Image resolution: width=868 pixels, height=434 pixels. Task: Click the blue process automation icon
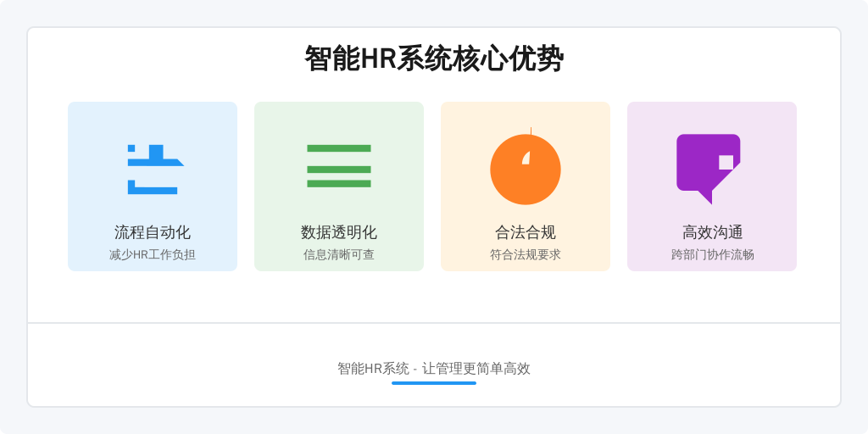coord(155,170)
